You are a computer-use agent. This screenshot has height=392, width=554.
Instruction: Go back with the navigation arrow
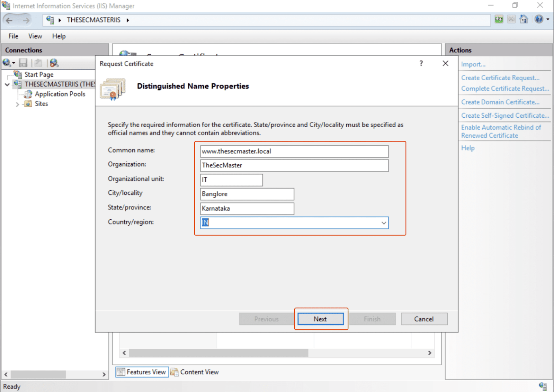click(9, 20)
